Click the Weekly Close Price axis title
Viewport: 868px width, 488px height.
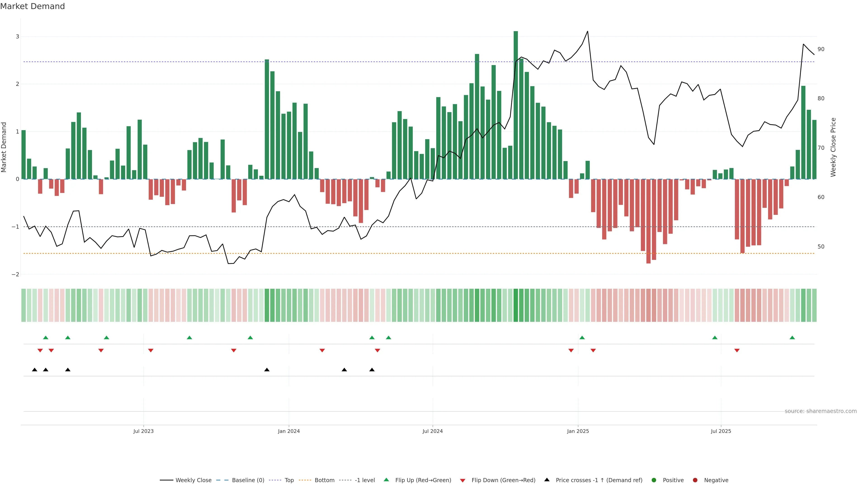(x=833, y=147)
